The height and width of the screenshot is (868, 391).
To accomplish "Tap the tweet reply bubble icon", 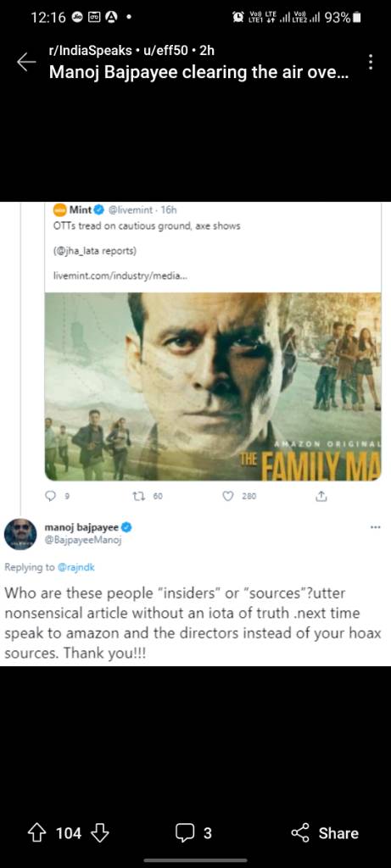I will click(52, 497).
